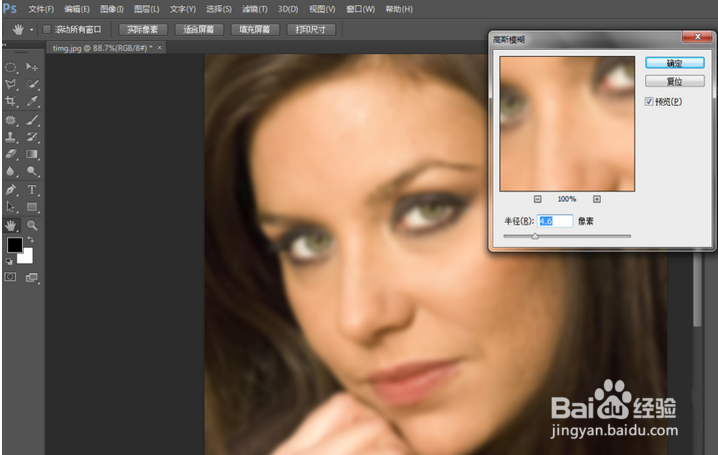Open the 视图(V) View menu
This screenshot has width=718, height=455.
(322, 9)
